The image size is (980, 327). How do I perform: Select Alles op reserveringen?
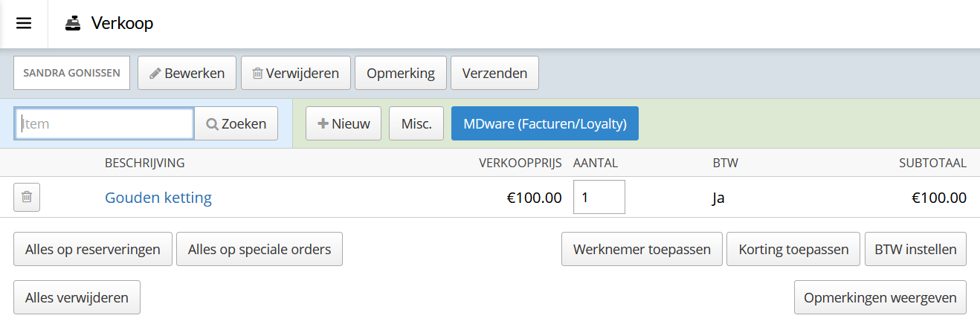coord(93,249)
